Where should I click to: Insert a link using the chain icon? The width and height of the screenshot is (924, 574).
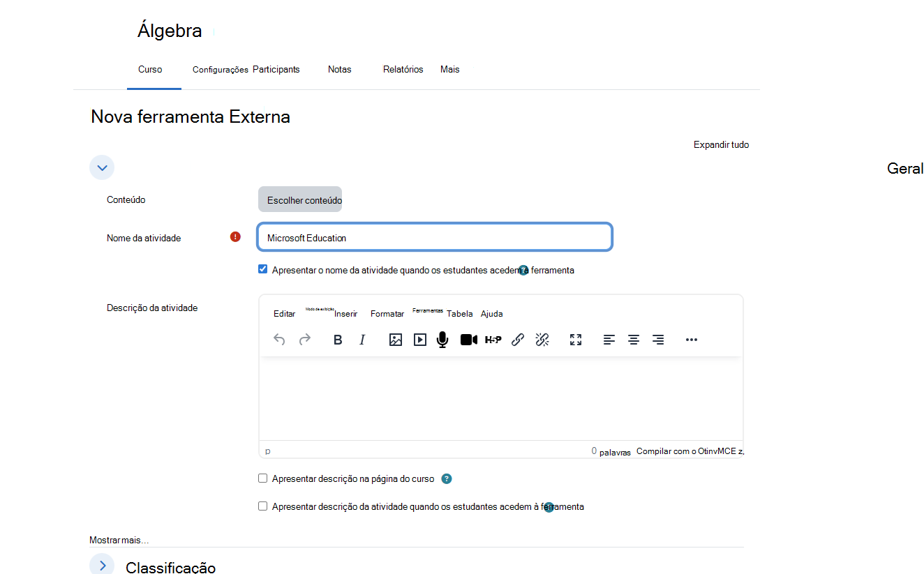click(x=518, y=340)
